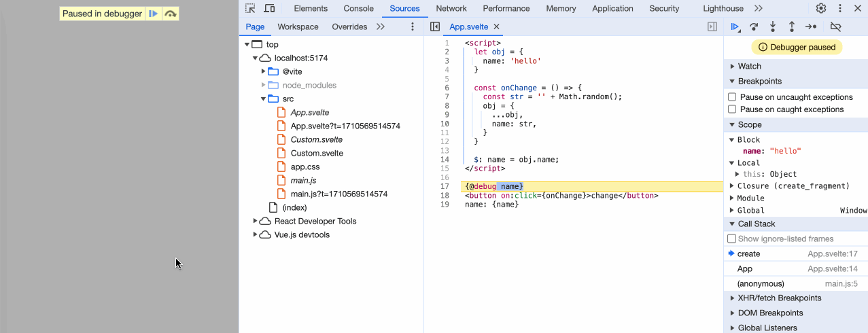The height and width of the screenshot is (333, 868).
Task: Close the App.svelte editor tab
Action: (496, 27)
